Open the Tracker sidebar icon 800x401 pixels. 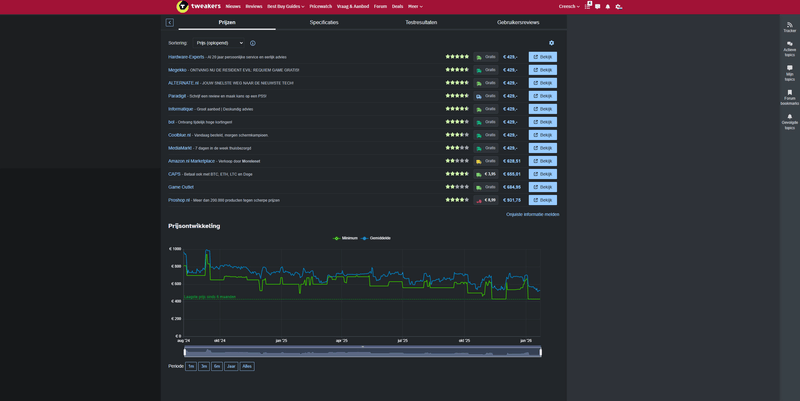(789, 27)
